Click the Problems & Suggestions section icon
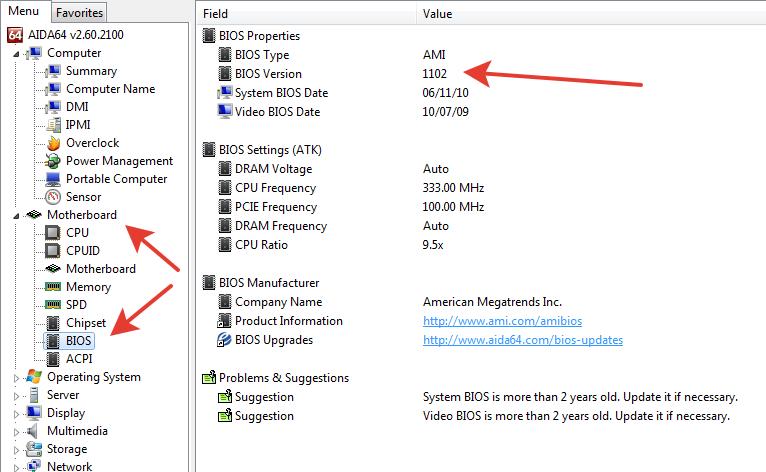This screenshot has height=472, width=766. 209,378
